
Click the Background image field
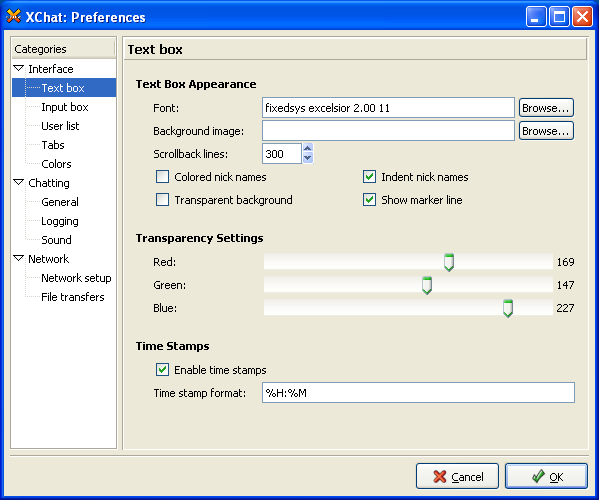(x=388, y=131)
